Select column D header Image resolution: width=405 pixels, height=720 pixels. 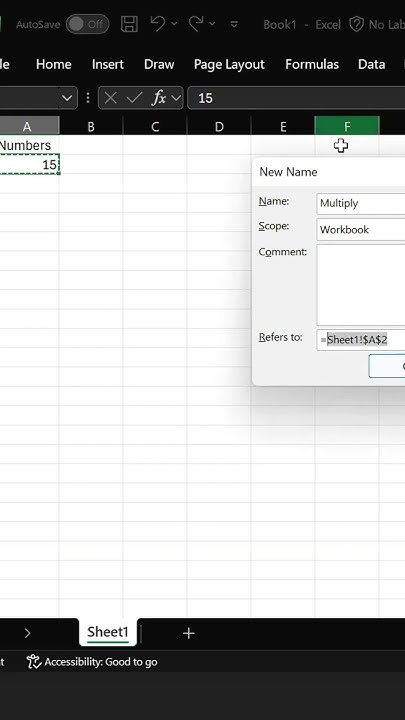pos(219,126)
